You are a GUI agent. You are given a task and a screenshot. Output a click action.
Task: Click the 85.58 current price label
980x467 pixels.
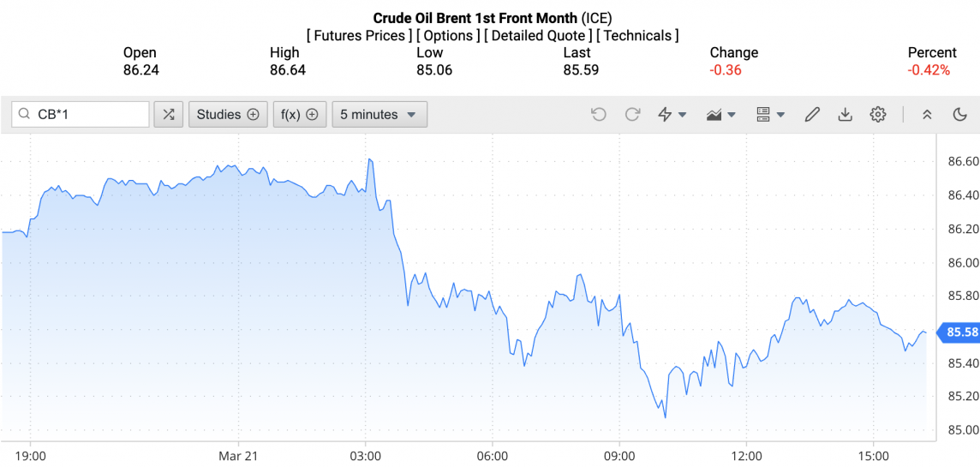pyautogui.click(x=960, y=332)
